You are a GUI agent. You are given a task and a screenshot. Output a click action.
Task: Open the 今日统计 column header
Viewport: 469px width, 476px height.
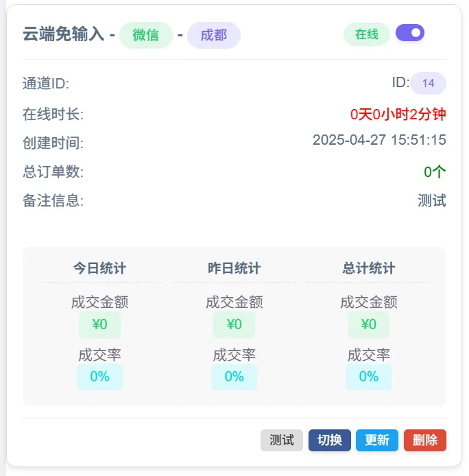click(x=99, y=268)
